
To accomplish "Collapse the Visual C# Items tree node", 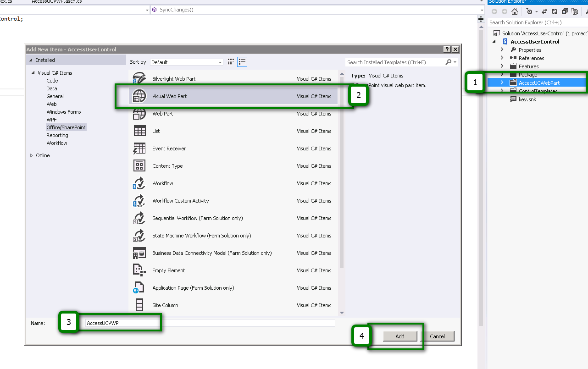I will click(33, 72).
